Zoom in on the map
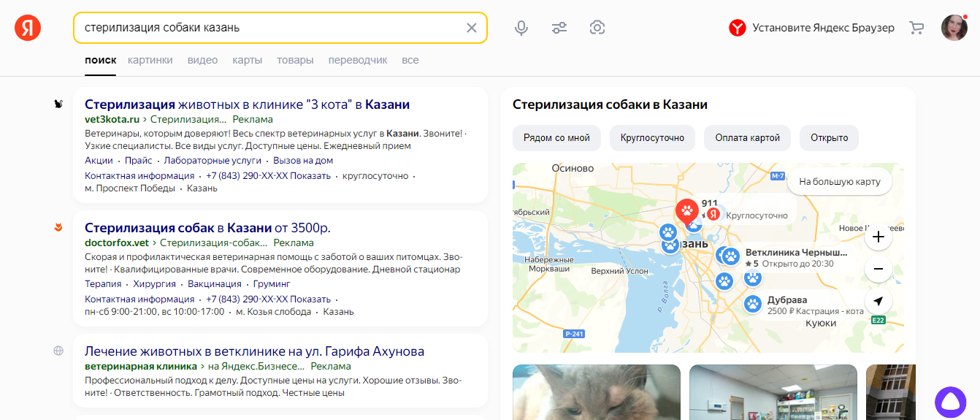 click(x=878, y=237)
